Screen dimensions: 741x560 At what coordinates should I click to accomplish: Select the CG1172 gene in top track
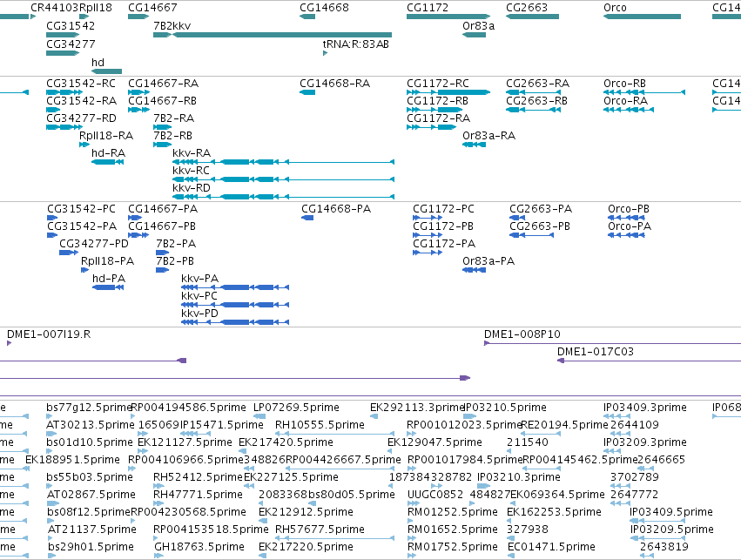click(448, 17)
